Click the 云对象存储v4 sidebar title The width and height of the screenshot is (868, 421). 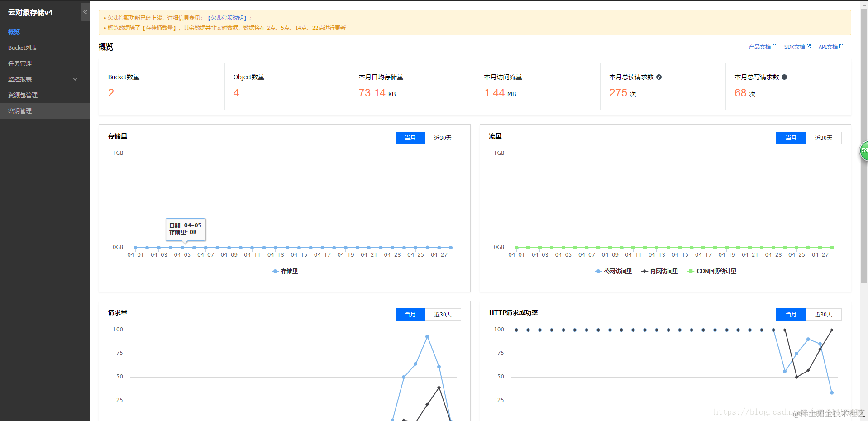pos(30,12)
